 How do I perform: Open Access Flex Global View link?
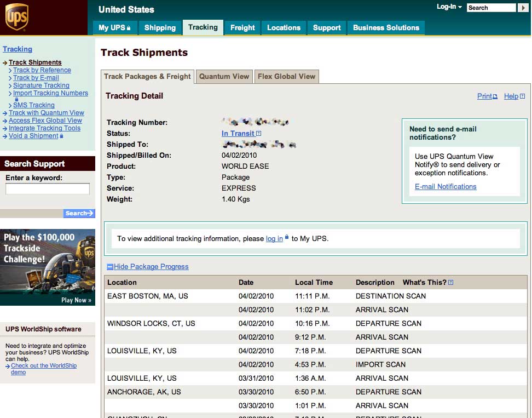(x=45, y=121)
